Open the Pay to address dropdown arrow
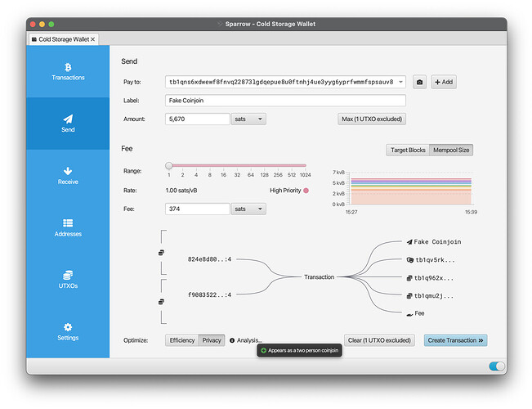 pyautogui.click(x=400, y=82)
